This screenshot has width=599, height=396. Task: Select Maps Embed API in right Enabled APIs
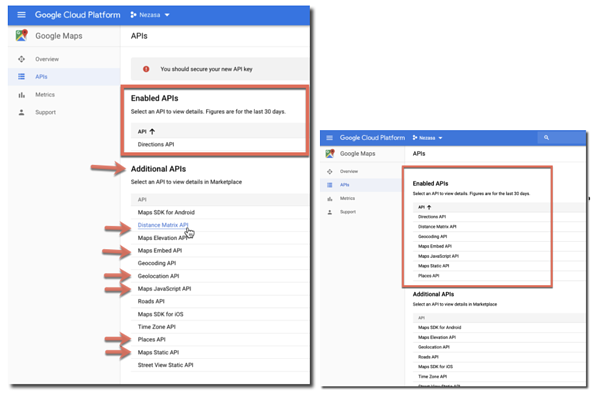click(435, 246)
